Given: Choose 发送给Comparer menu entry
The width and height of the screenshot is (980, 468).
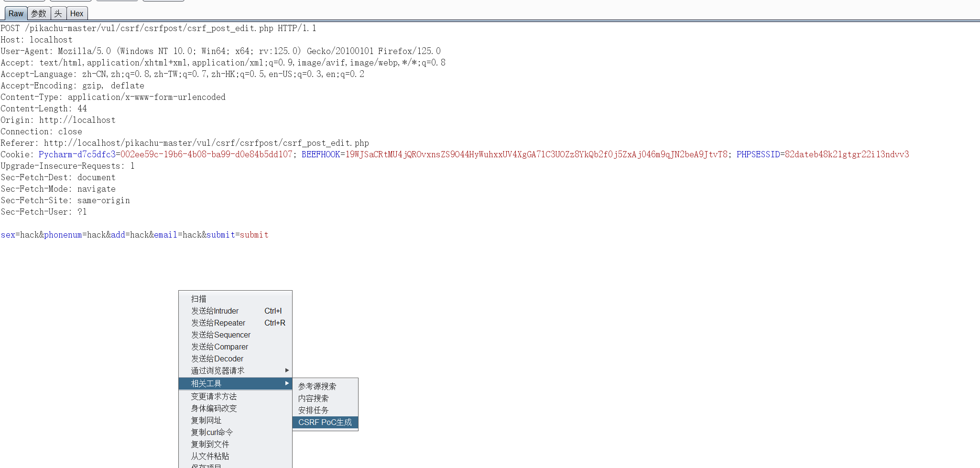Looking at the screenshot, I should pos(235,347).
